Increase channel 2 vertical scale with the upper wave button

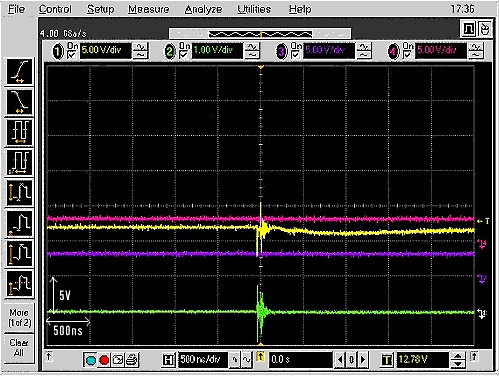pos(252,47)
